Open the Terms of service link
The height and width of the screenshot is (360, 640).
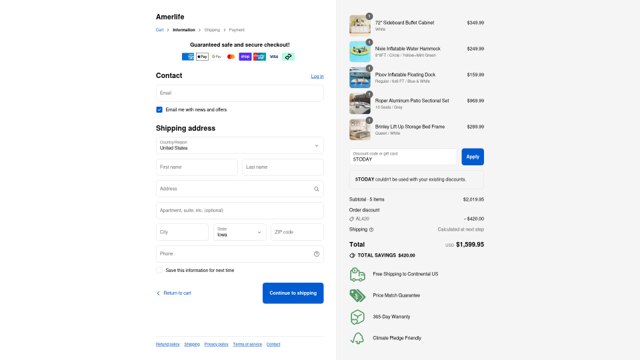pos(247,344)
